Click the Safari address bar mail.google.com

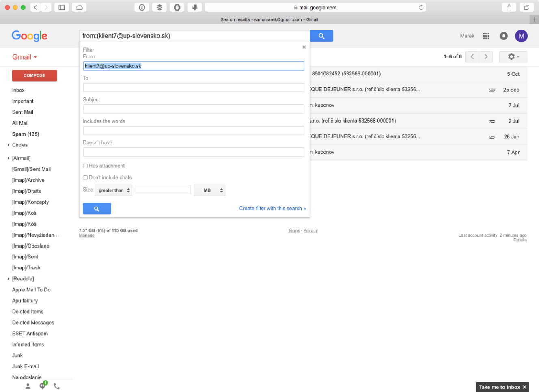click(315, 7)
